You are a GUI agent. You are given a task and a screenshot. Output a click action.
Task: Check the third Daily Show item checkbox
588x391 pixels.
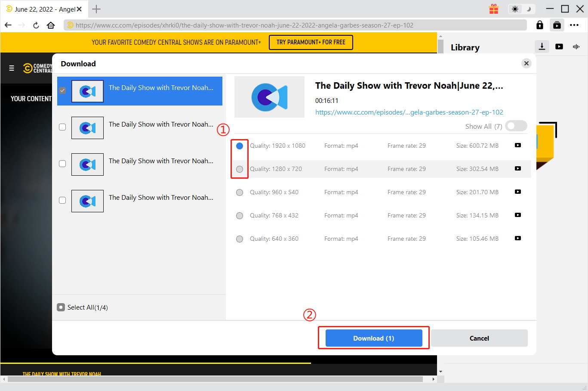tap(62, 164)
